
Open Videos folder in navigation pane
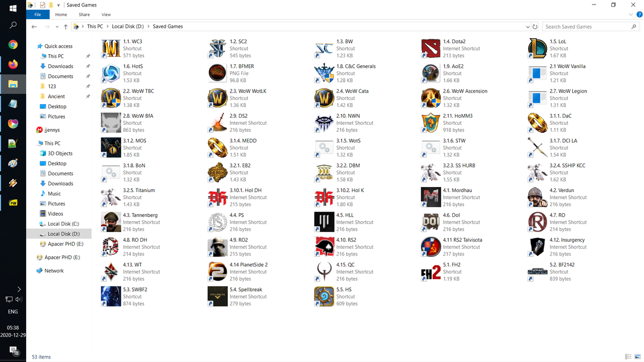(x=55, y=214)
